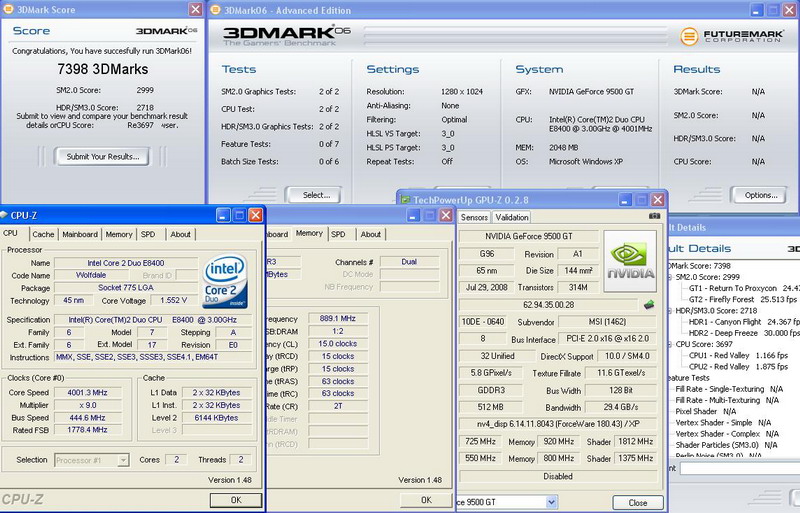
Task: Open the Cache tab in CPU-Z
Action: click(x=43, y=234)
